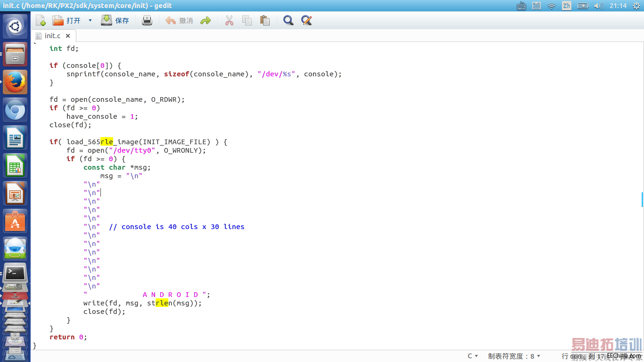
Task: Click the Open file folder icon
Action: (x=58, y=20)
